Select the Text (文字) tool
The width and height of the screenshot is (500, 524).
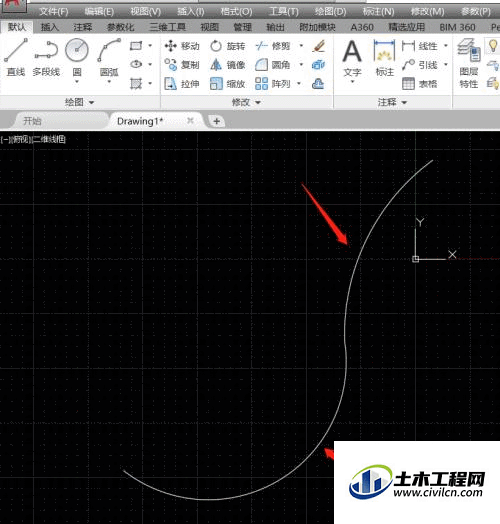point(352,57)
